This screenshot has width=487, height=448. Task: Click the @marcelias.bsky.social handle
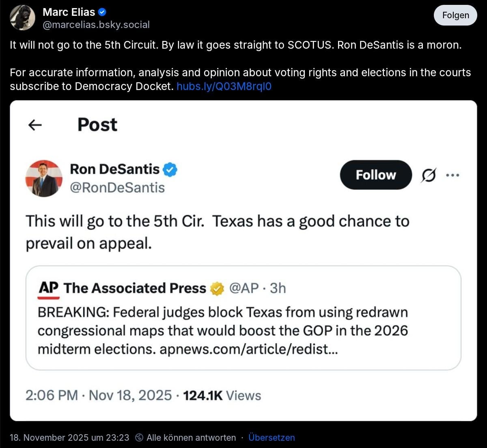(x=96, y=25)
